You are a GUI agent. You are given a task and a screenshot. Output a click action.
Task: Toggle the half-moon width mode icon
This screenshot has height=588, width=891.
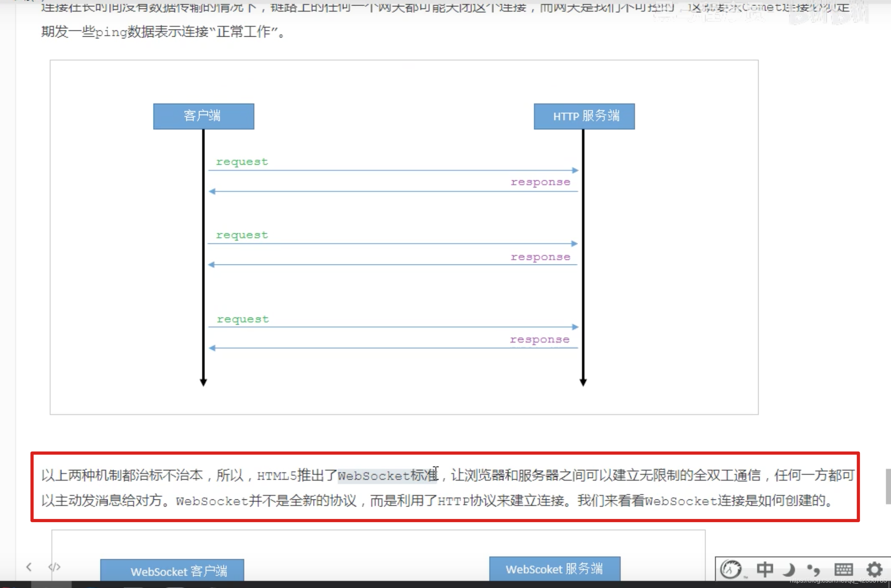coord(789,570)
